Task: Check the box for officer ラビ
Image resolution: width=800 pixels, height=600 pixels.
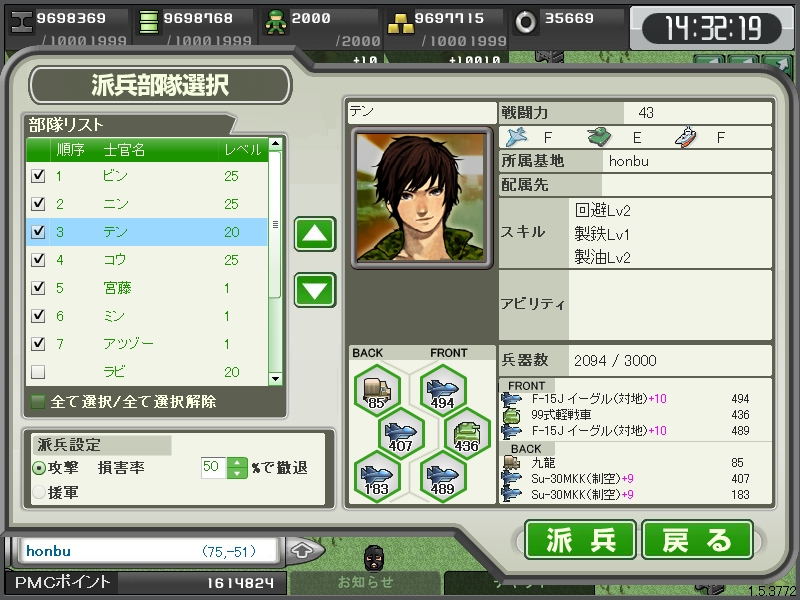Action: 38,372
